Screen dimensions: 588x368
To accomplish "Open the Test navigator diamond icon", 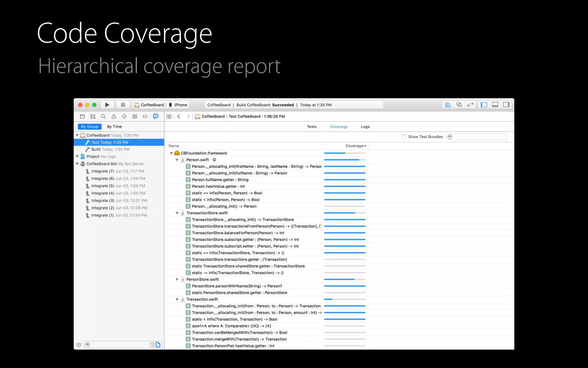I will [124, 116].
